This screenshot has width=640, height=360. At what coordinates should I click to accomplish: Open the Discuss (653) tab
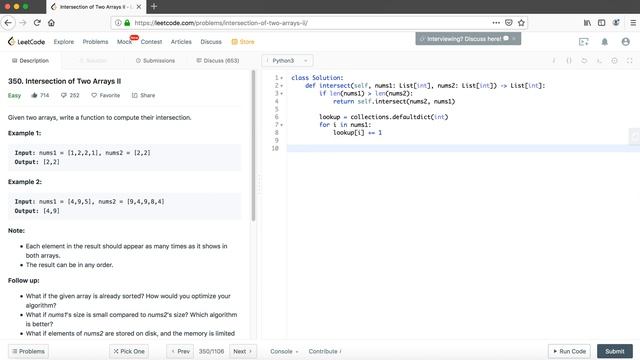[x=218, y=60]
